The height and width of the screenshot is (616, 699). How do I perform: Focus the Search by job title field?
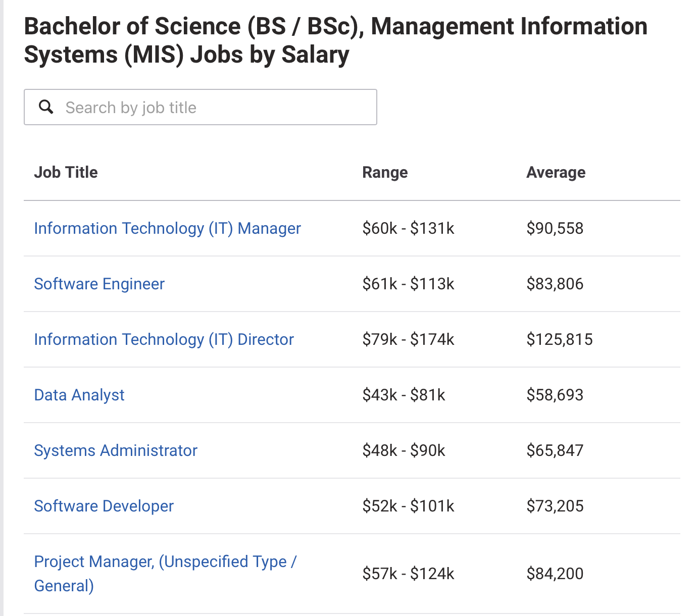201,107
